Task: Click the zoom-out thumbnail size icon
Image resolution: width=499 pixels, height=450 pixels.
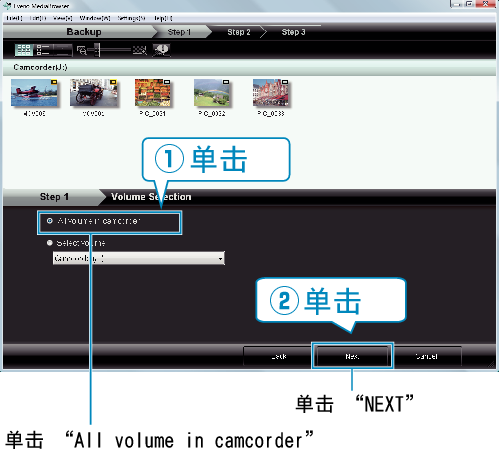Action: (82, 50)
